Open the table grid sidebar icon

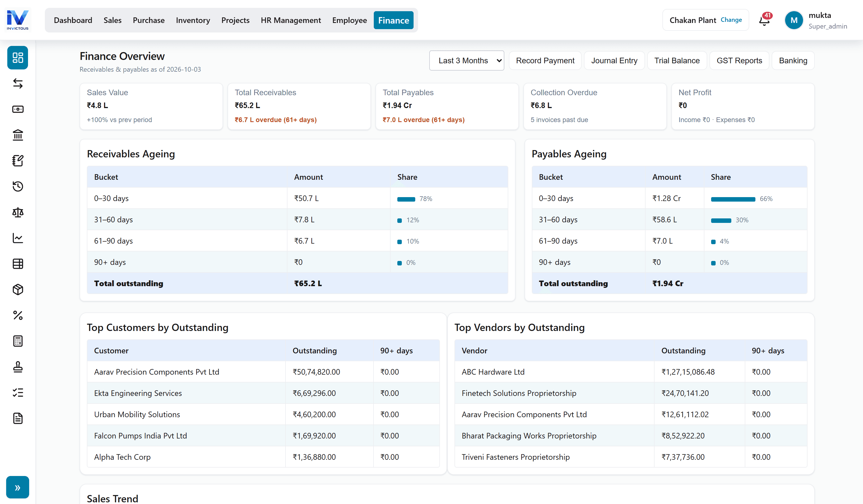pyautogui.click(x=17, y=264)
